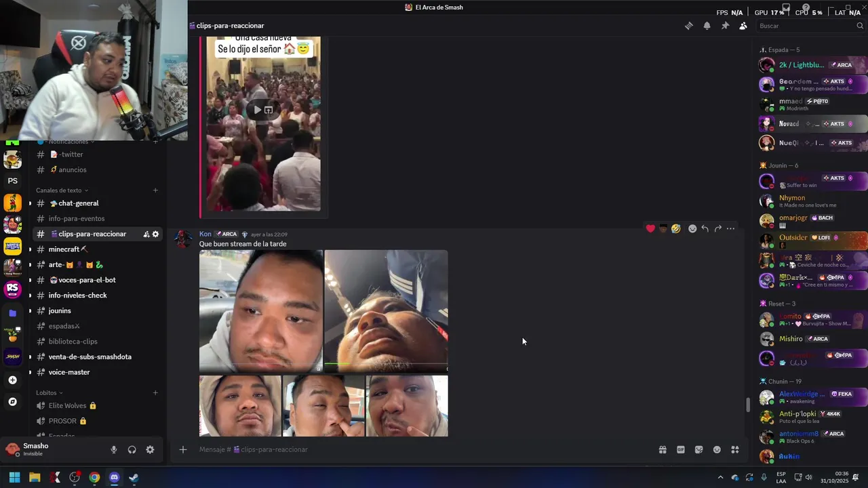Click the message input for clips-para-reaccionar
The height and width of the screenshot is (488, 868).
(420, 449)
